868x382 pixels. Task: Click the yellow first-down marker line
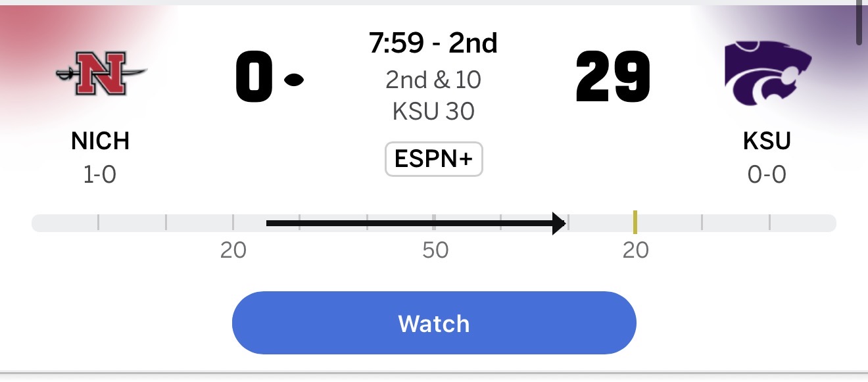pyautogui.click(x=635, y=222)
